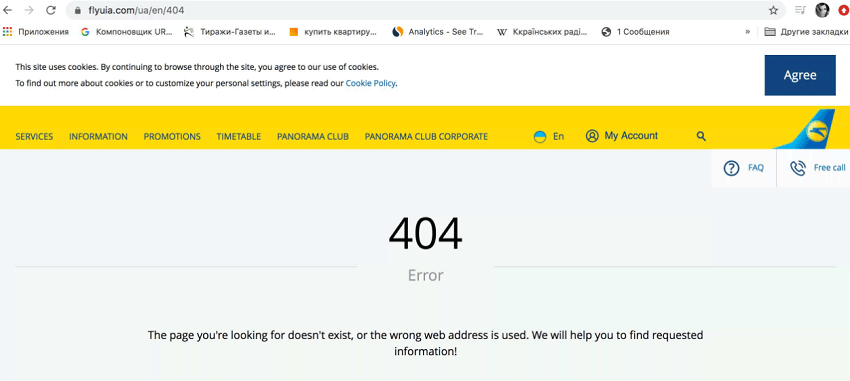
Task: Click the FAQ question mark icon
Action: coord(731,169)
